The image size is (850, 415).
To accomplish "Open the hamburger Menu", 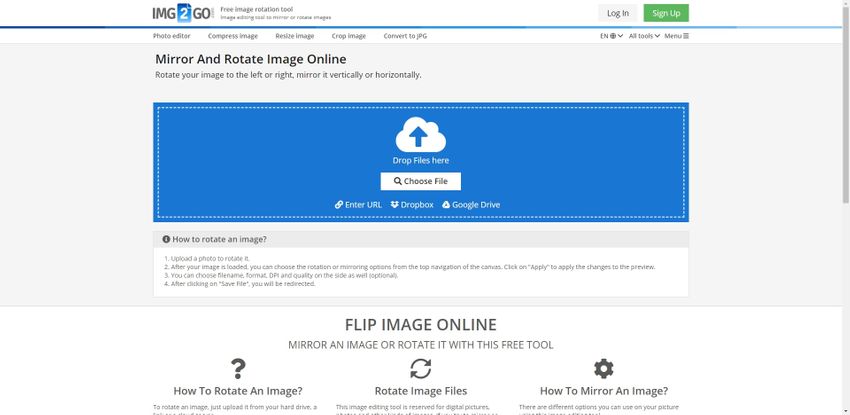I will (677, 36).
